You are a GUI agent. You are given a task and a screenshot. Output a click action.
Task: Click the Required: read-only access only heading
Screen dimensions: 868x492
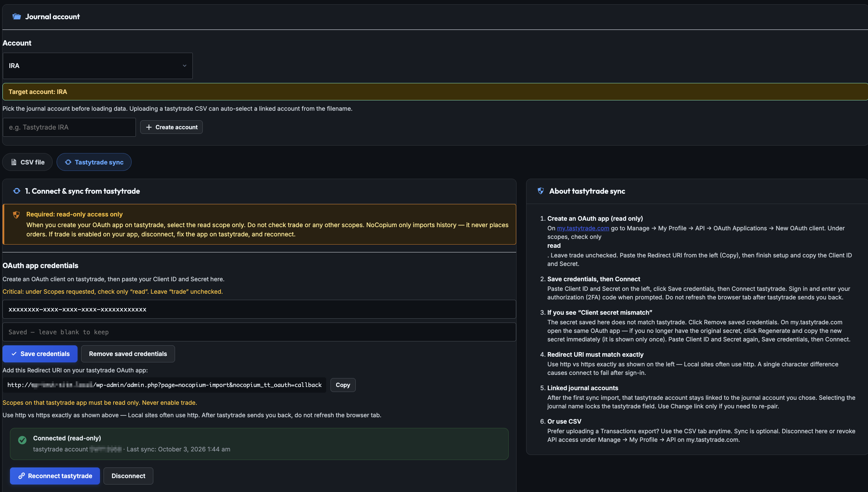[x=74, y=214]
